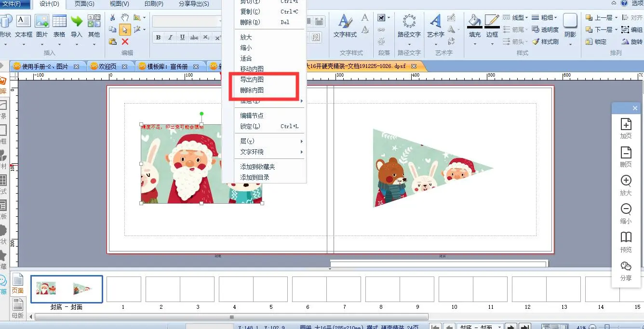Select the hand pan tool

pos(125,18)
